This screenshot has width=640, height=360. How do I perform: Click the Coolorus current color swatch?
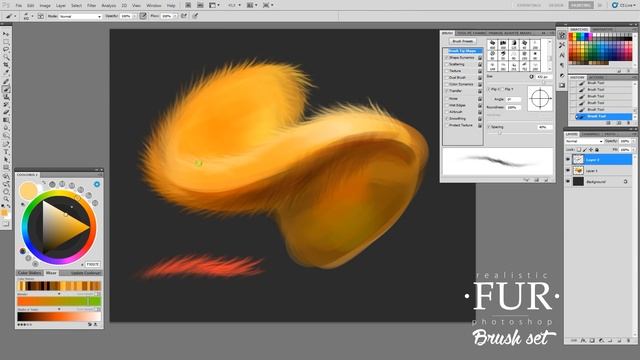click(28, 191)
